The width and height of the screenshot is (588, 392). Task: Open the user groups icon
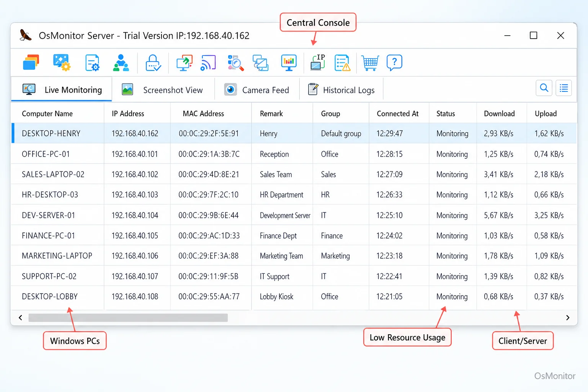(x=121, y=63)
